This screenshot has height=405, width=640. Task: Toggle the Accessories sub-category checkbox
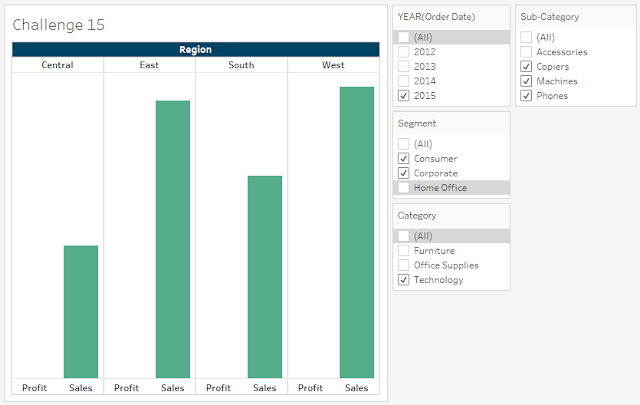[526, 52]
